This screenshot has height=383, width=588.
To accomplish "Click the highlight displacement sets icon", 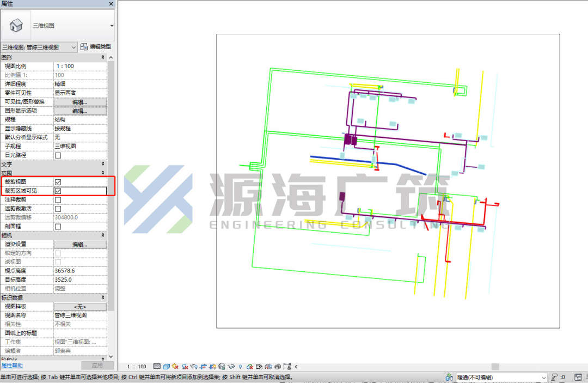I will coord(278,367).
